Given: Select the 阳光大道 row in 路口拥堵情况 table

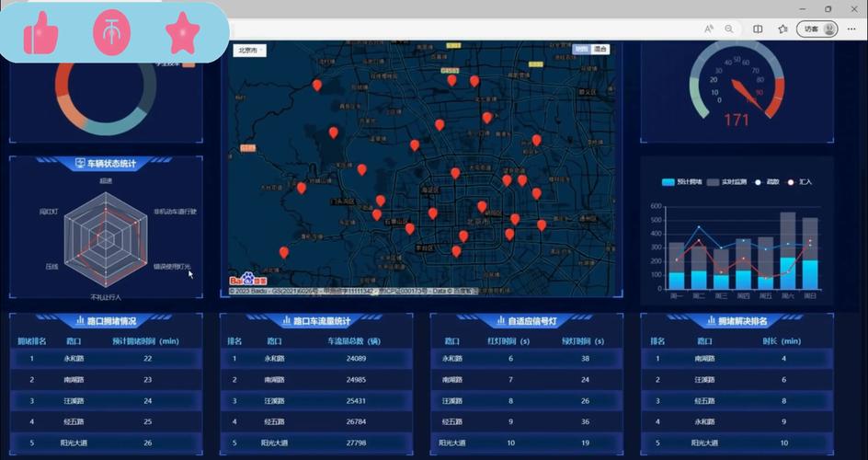Looking at the screenshot, I should [106, 443].
